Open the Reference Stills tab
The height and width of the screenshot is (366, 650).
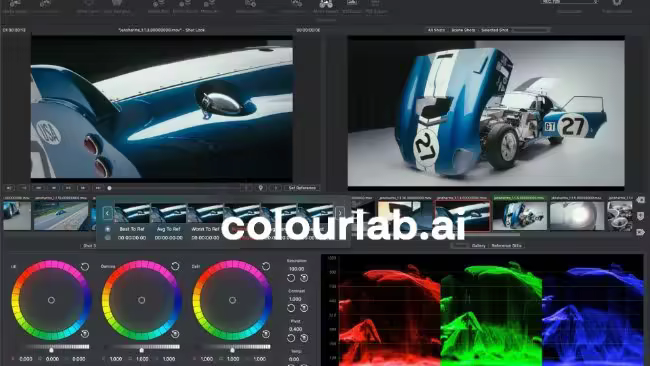(507, 246)
